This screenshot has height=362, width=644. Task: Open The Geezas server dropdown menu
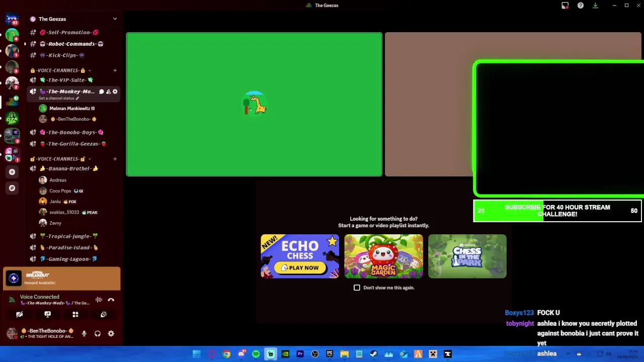pos(115,19)
